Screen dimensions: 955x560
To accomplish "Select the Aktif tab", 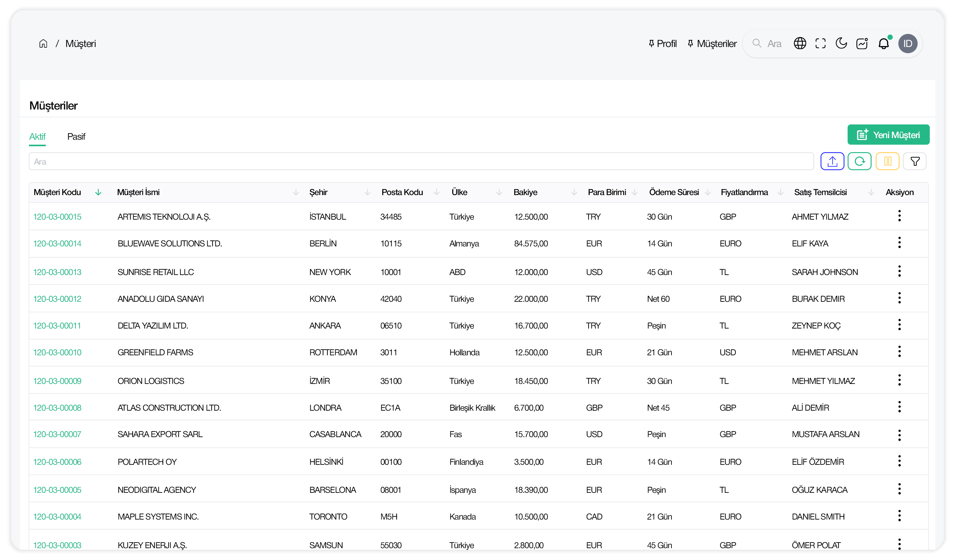I will point(37,136).
